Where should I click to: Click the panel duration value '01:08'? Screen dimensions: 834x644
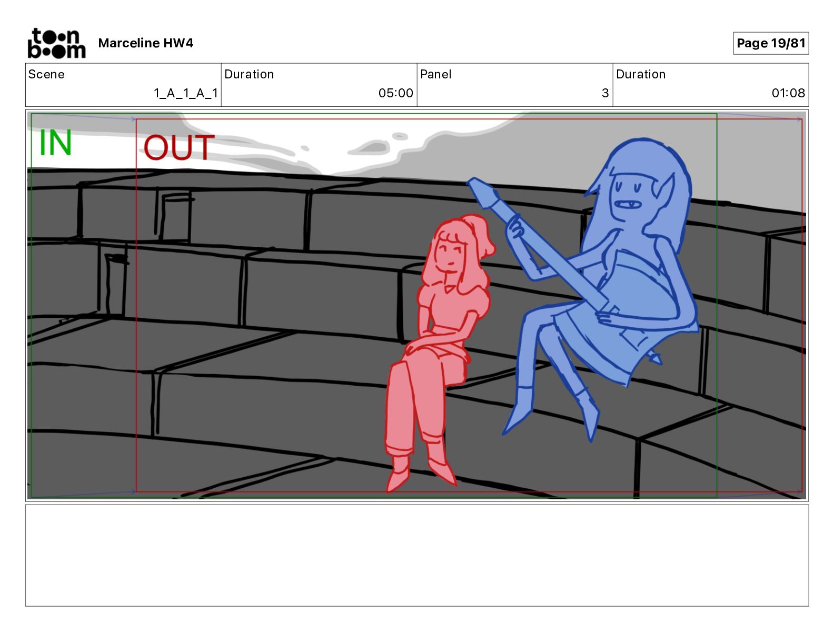click(x=788, y=93)
